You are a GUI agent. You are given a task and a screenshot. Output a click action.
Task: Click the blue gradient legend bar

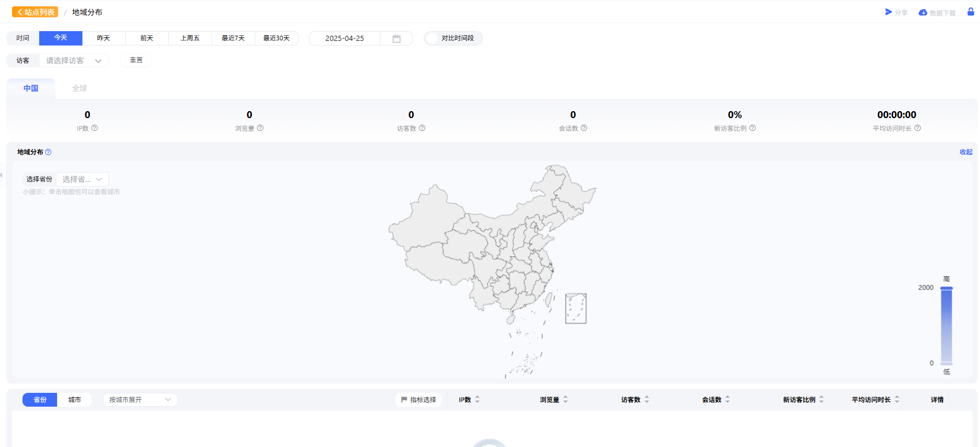[947, 325]
